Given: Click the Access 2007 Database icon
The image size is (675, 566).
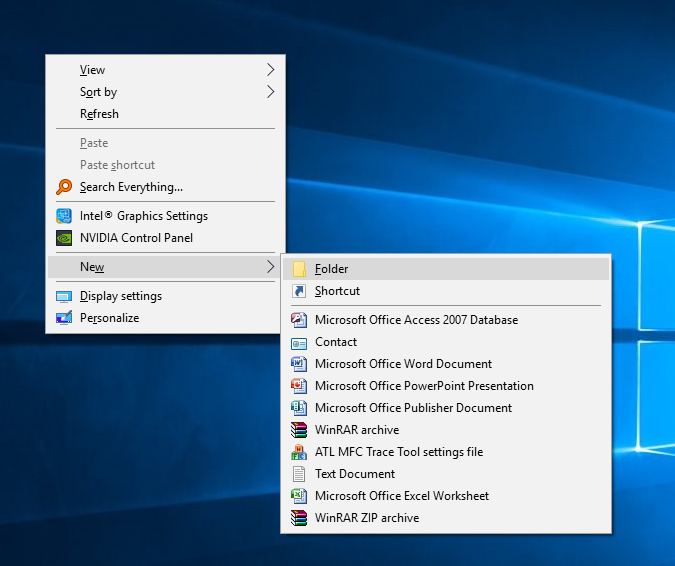Looking at the screenshot, I should [x=299, y=320].
